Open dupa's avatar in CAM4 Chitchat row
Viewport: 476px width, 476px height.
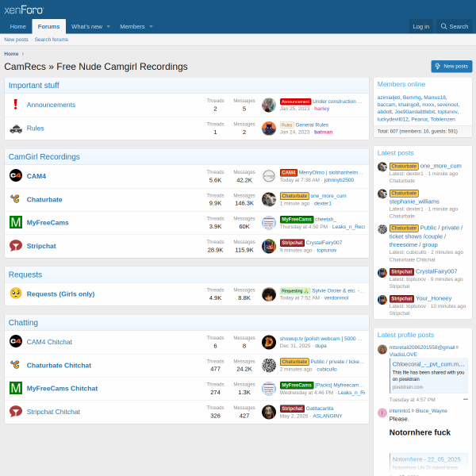(x=269, y=342)
